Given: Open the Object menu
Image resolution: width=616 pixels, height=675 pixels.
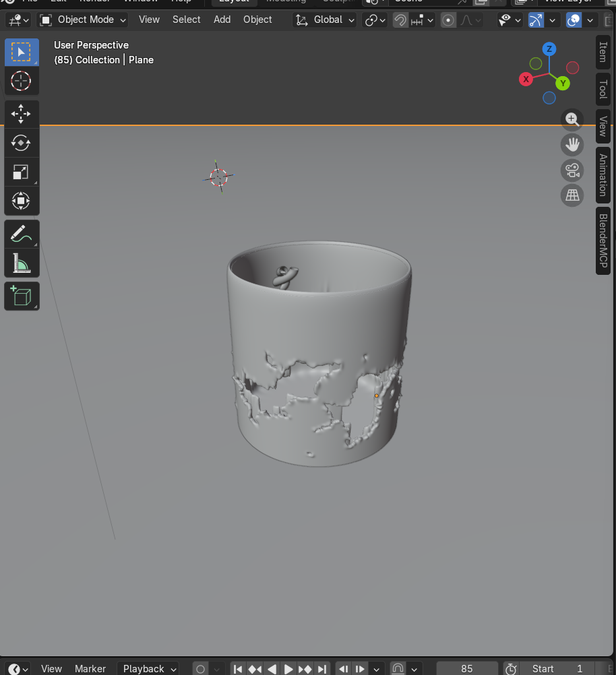Looking at the screenshot, I should 257,20.
